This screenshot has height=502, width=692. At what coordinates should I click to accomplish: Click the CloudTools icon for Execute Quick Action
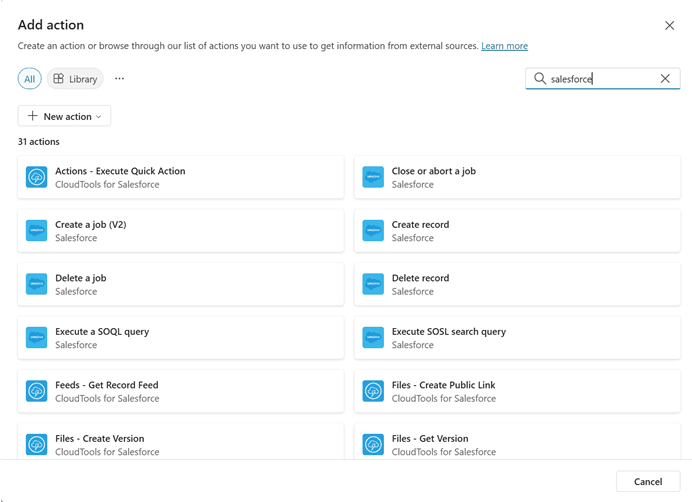tap(37, 177)
